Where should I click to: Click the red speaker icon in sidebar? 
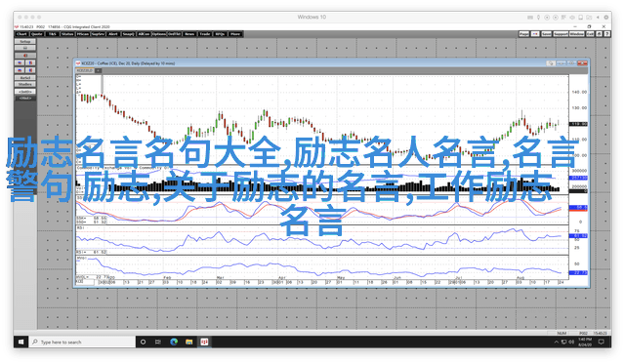click(25, 56)
